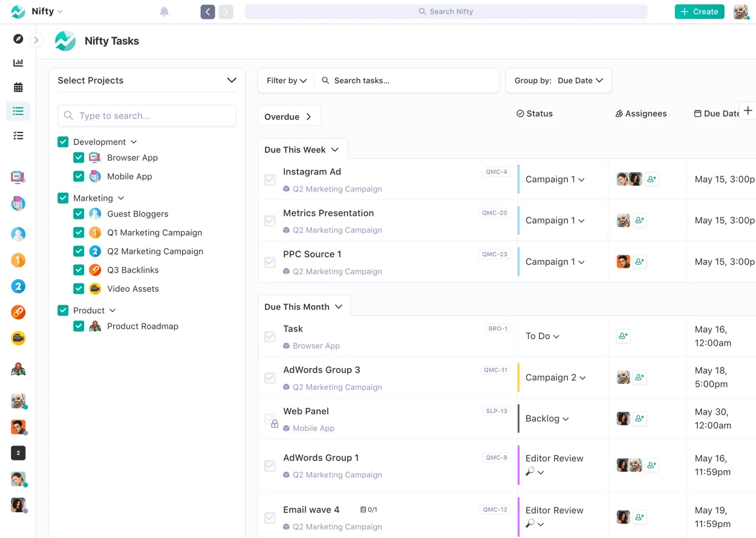The image size is (756, 538).
Task: Click the add assignee icon on Instagram Ad row
Action: click(651, 179)
